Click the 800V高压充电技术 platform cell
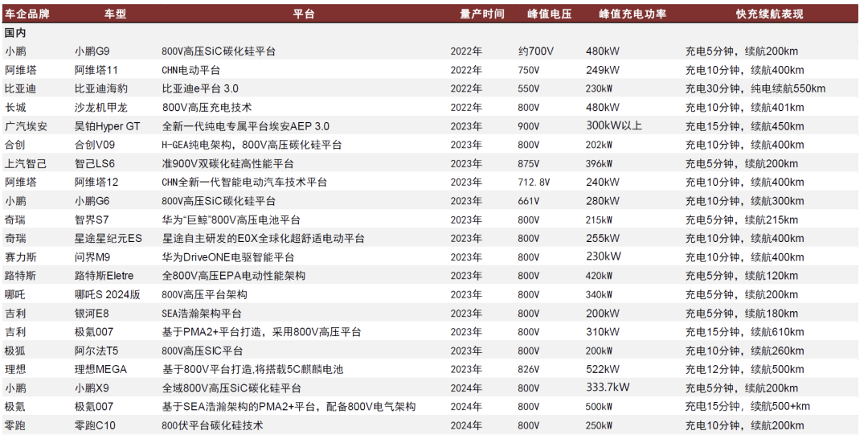The width and height of the screenshot is (868, 443). pyautogui.click(x=207, y=108)
